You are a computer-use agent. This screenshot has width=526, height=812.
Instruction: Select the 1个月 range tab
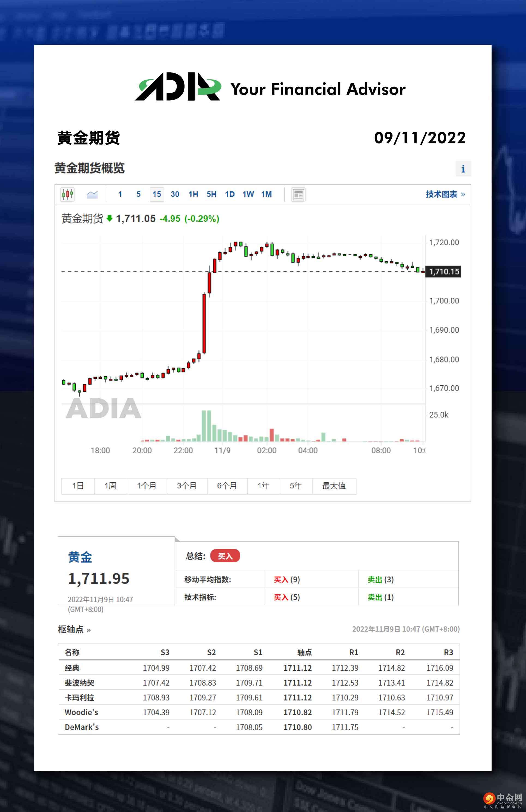tap(147, 486)
